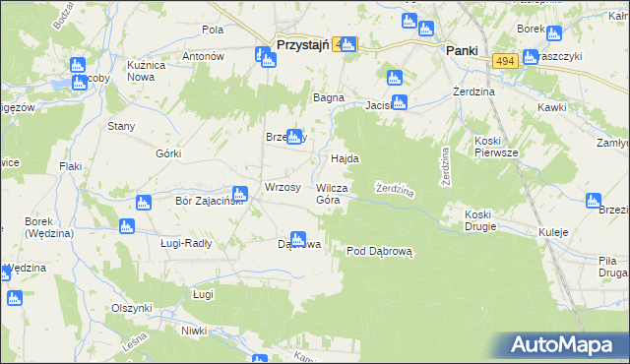Select the Olszynki place name
630x364 pixels.
point(132,308)
